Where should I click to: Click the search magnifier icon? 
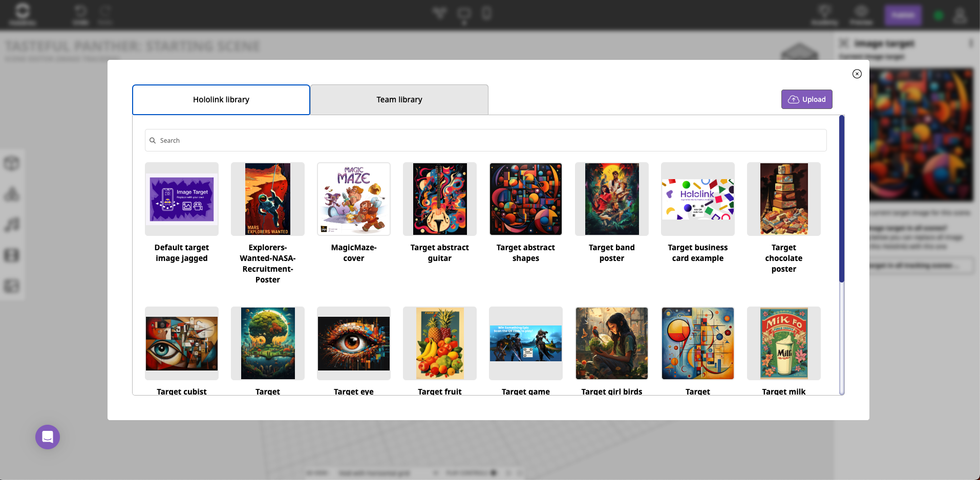(153, 140)
